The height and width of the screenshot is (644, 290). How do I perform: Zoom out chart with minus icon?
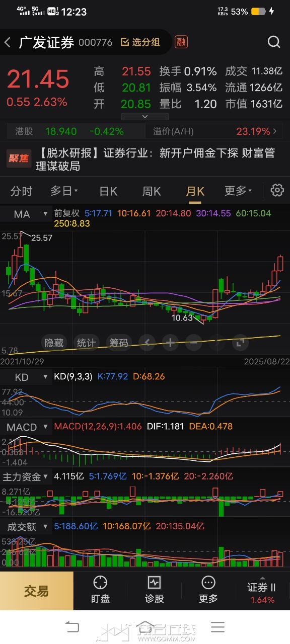coord(193,343)
